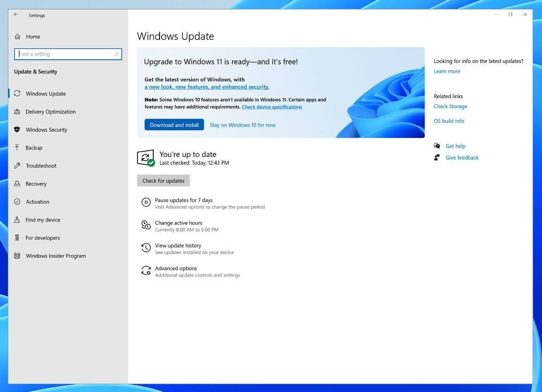Click the Get help chat icon

[x=437, y=145]
